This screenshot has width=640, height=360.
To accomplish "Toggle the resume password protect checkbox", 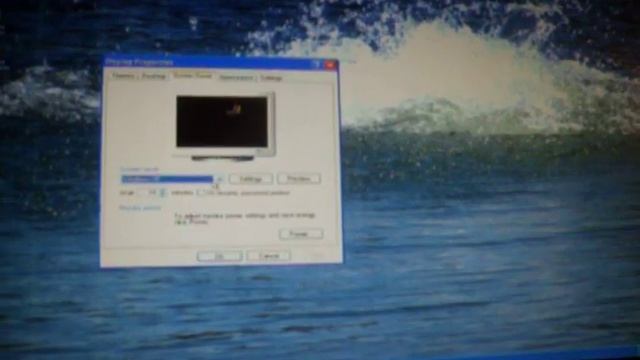I will pos(201,192).
